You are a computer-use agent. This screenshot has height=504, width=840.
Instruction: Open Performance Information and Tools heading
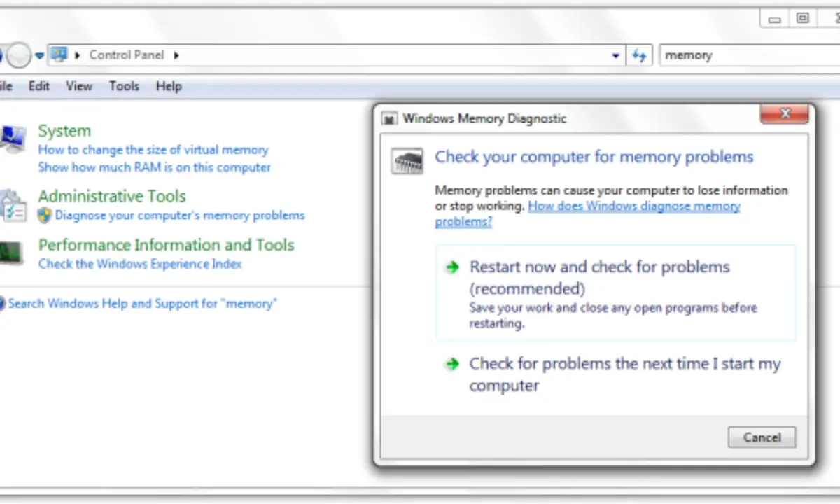pos(166,245)
